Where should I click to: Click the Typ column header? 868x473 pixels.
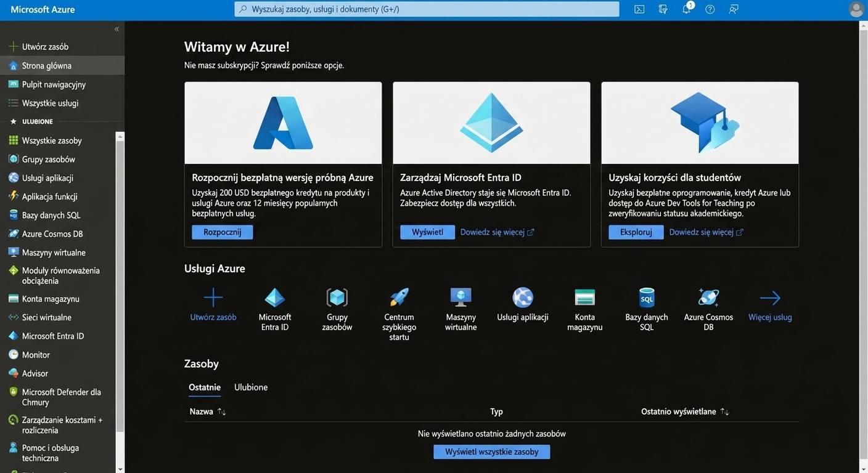(496, 411)
